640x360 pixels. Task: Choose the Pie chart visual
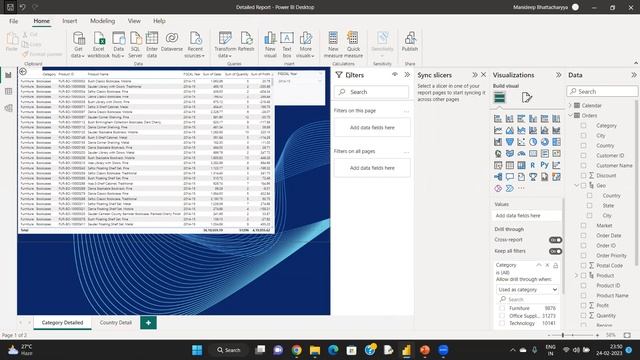click(x=533, y=142)
